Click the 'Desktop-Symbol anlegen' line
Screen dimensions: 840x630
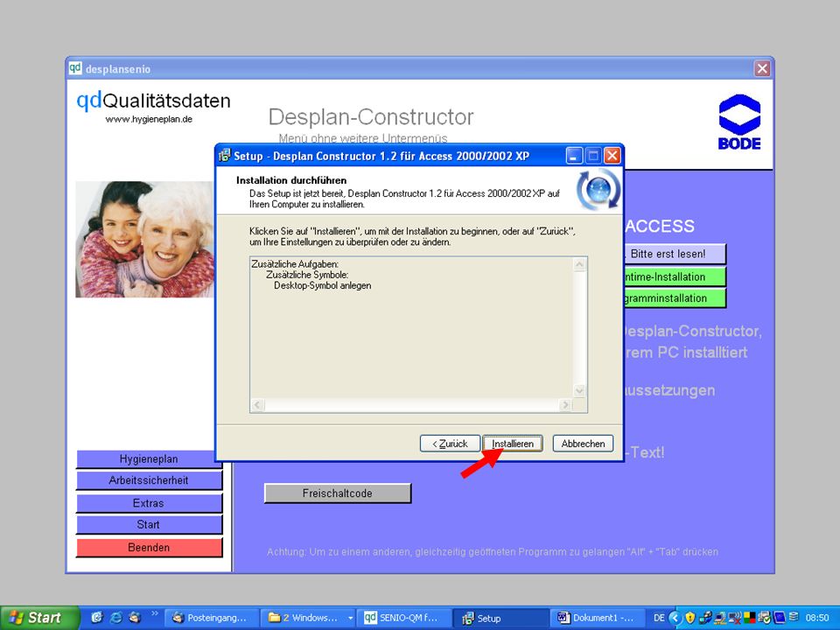click(323, 285)
